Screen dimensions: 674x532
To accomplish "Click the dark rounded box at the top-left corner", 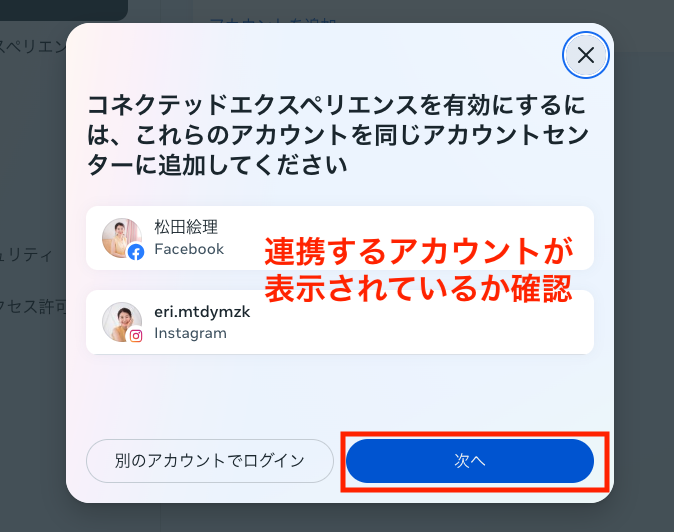I will click(64, 10).
